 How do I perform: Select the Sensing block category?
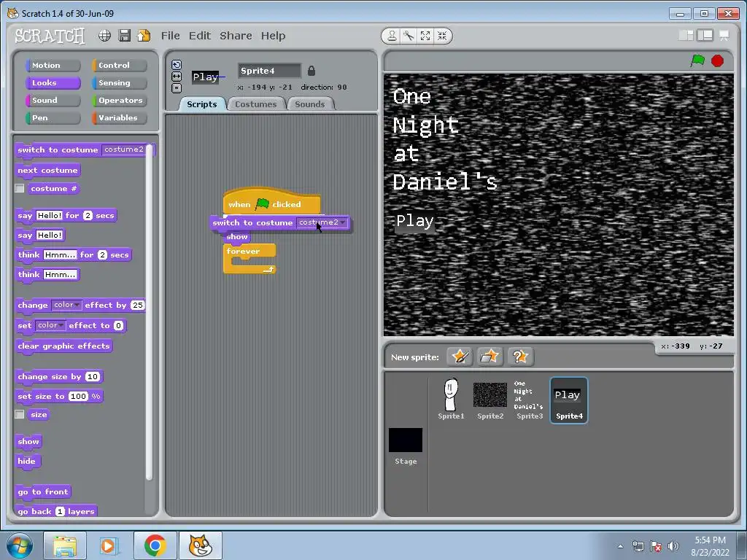119,83
